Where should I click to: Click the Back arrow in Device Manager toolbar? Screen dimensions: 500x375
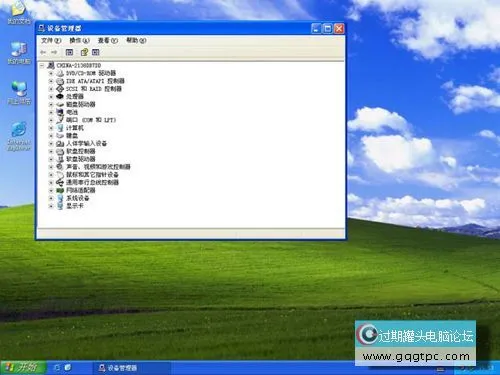pyautogui.click(x=43, y=52)
